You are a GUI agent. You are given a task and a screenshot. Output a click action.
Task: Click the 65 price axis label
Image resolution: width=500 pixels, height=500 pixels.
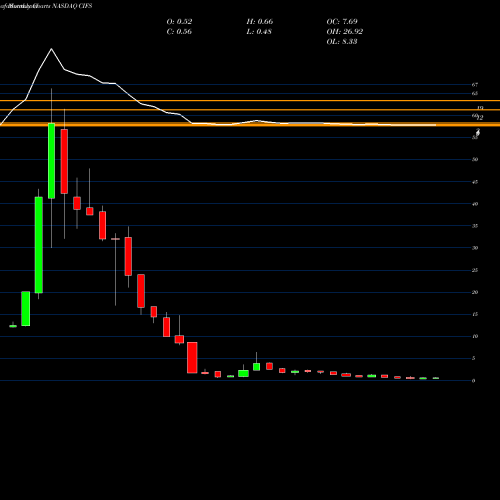pos(475,93)
